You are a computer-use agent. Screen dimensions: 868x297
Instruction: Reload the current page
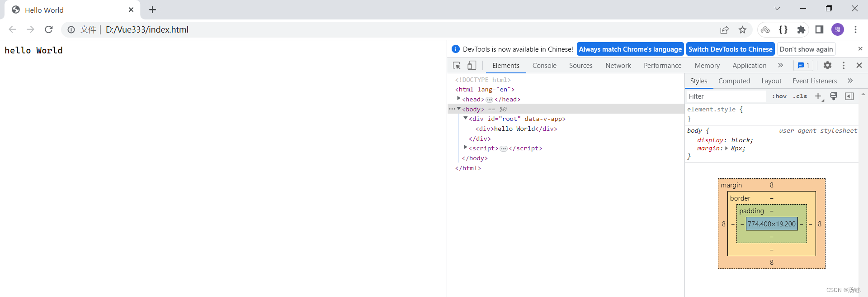[49, 29]
